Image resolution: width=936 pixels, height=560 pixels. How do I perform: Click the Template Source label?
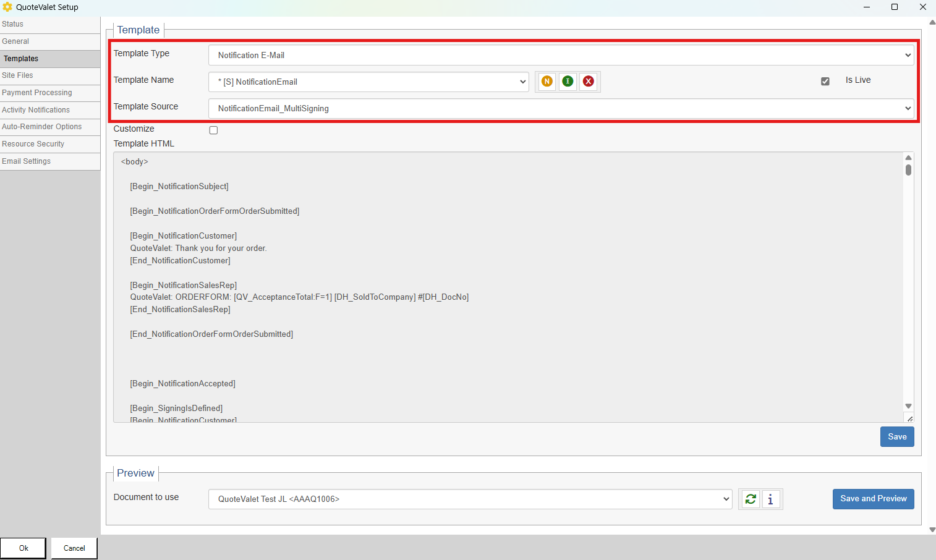(146, 106)
